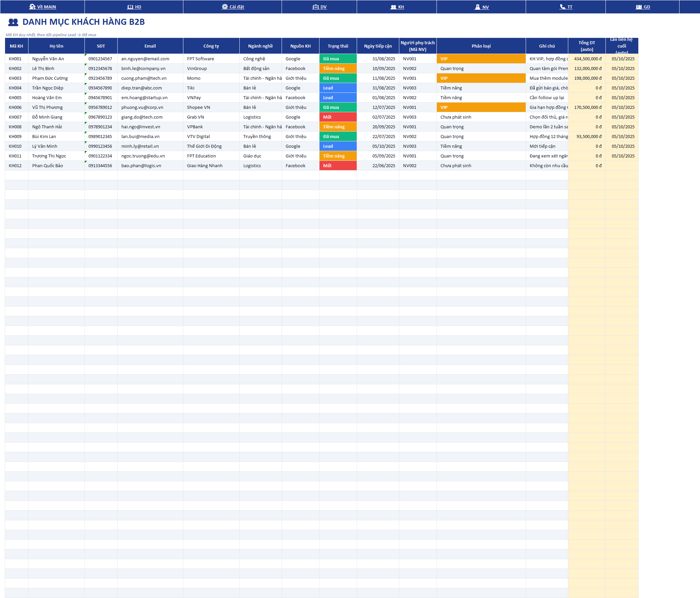This screenshot has width=700, height=598.
Task: Select customer name Bùi Kim Lan
Action: (x=56, y=137)
